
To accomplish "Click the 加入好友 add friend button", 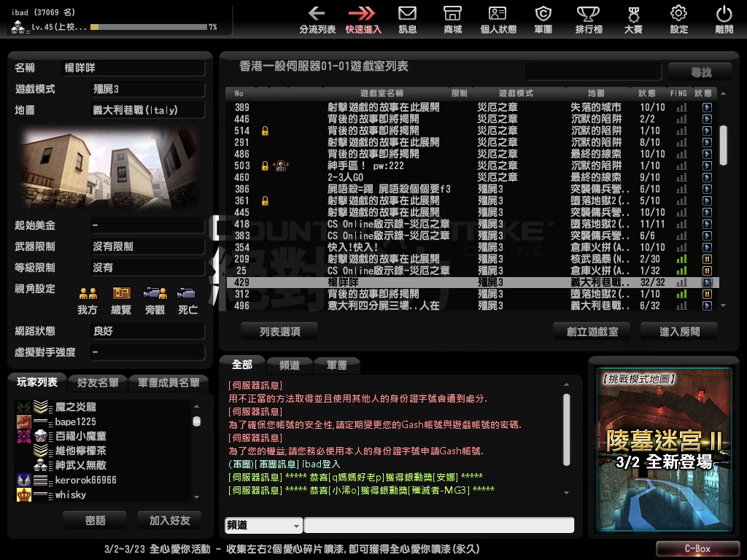I will pos(169,521).
